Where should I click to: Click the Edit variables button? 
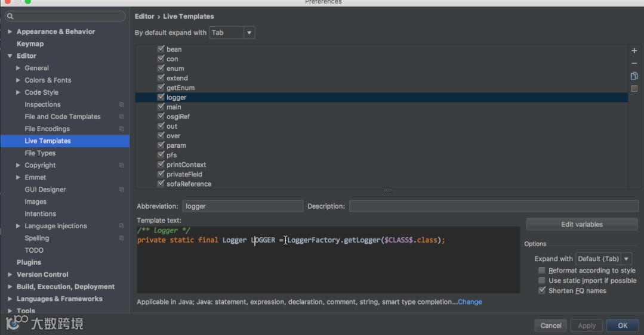[581, 225]
